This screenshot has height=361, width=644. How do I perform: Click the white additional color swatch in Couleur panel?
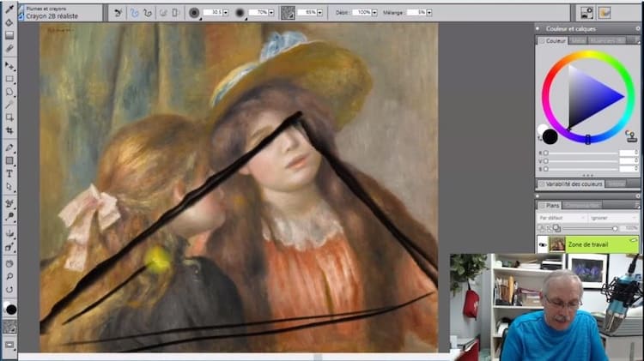(542, 129)
